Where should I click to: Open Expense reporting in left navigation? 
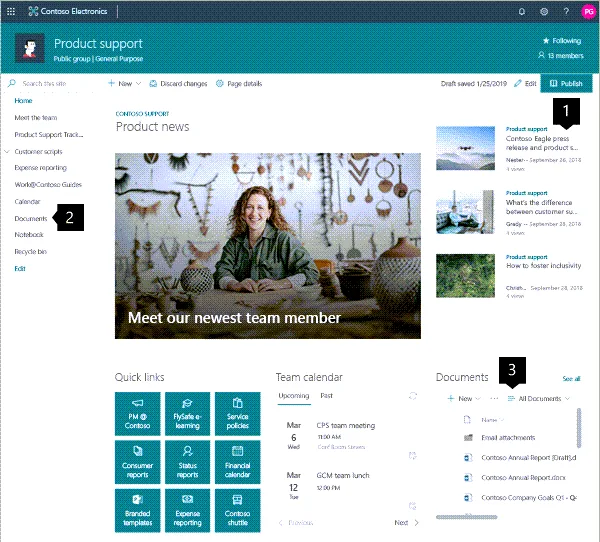(x=41, y=168)
